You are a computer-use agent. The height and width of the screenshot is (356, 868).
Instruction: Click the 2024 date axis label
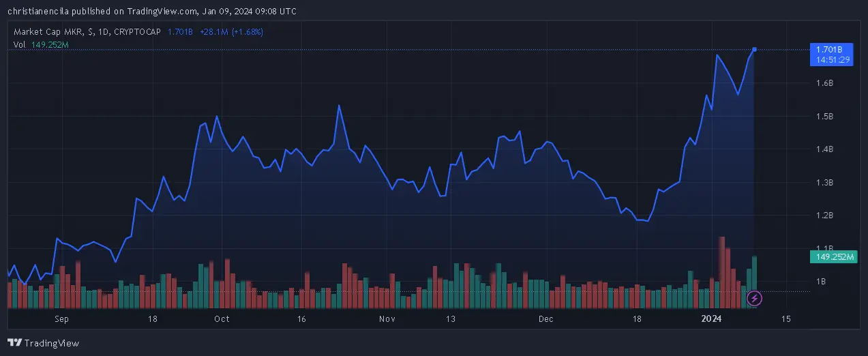[x=711, y=318]
